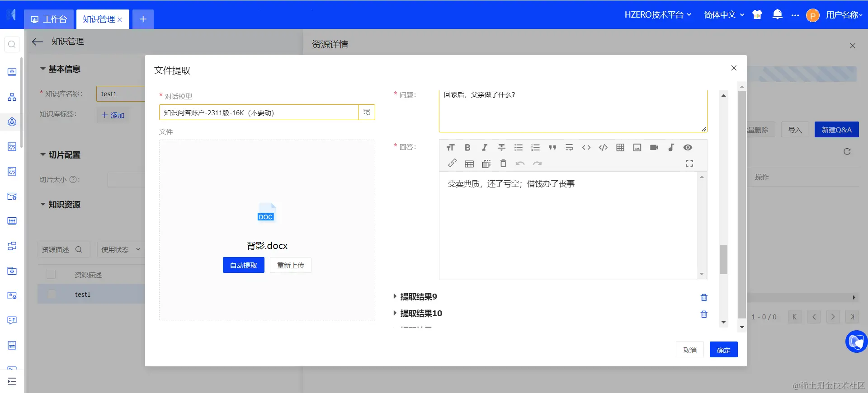Enter fullscreen mode for answer editor
Screen dimensions: 868x393
pos(689,163)
